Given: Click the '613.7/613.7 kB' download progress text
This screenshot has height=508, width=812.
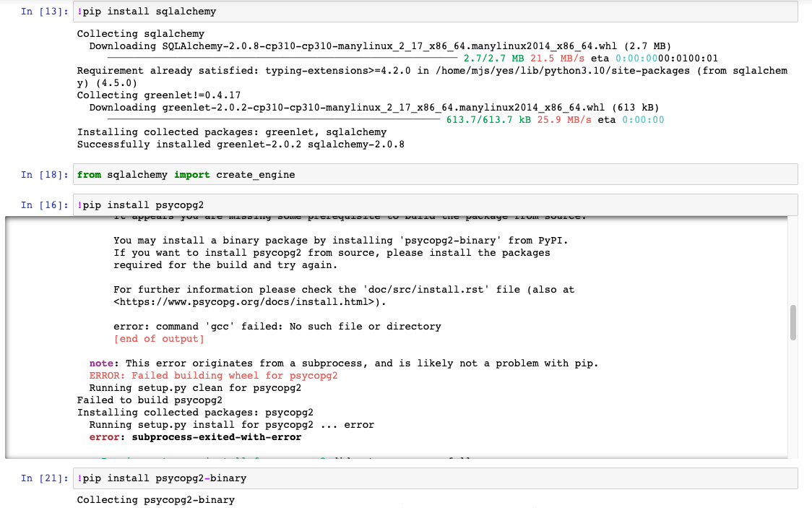Looking at the screenshot, I should (x=488, y=120).
